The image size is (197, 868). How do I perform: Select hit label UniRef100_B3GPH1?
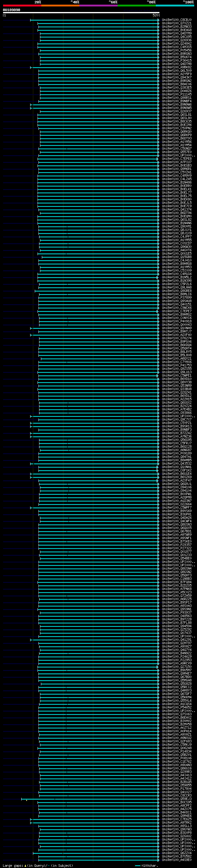coord(177,515)
